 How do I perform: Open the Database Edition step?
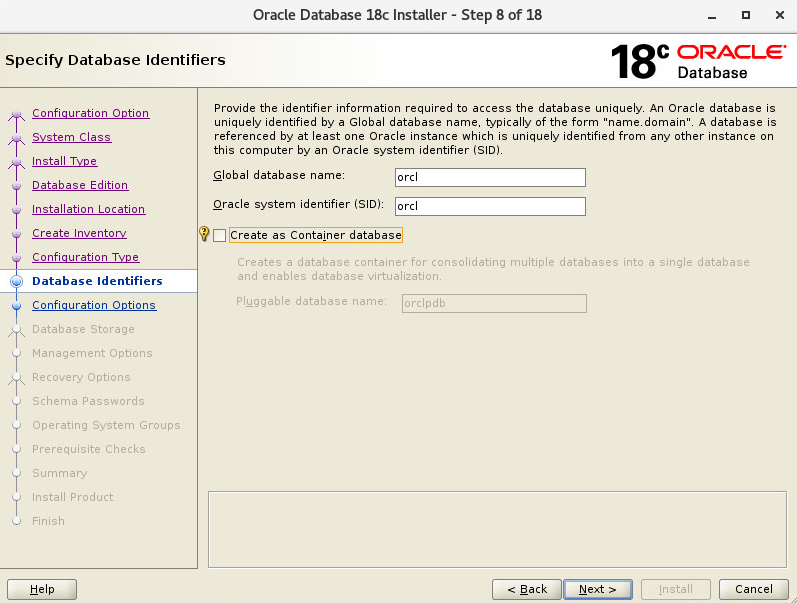click(x=80, y=185)
